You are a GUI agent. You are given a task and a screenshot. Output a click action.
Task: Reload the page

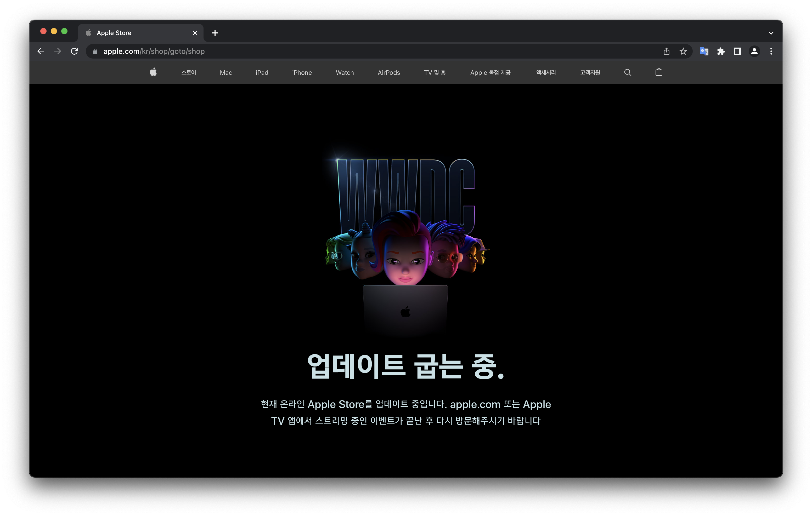click(75, 51)
